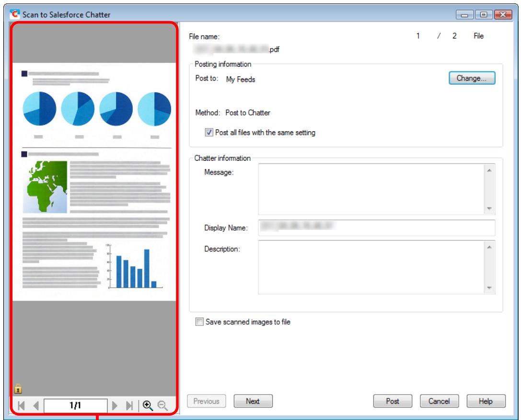Click the My Feeds post destination text
This screenshot has height=420, width=521.
point(241,80)
